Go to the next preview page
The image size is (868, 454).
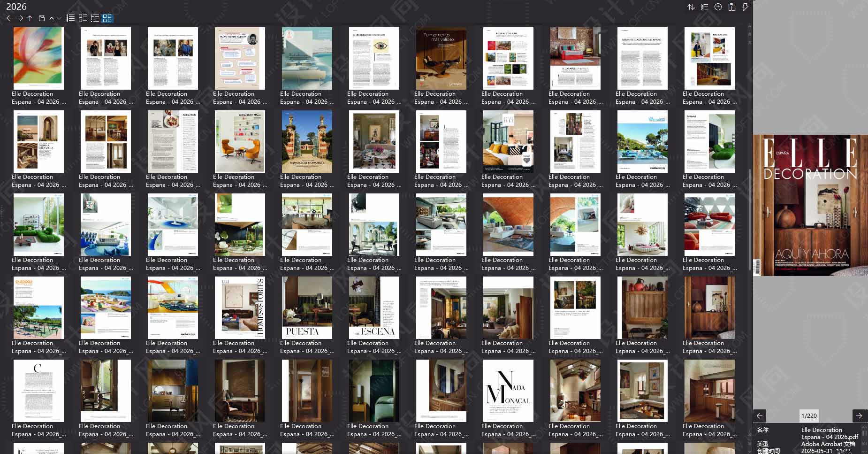pos(859,416)
